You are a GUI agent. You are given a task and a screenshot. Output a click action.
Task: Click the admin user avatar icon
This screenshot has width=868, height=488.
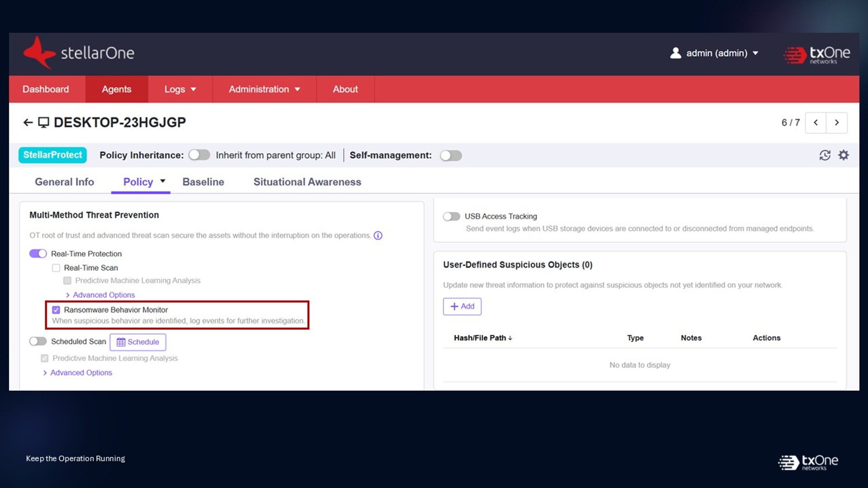tap(675, 53)
